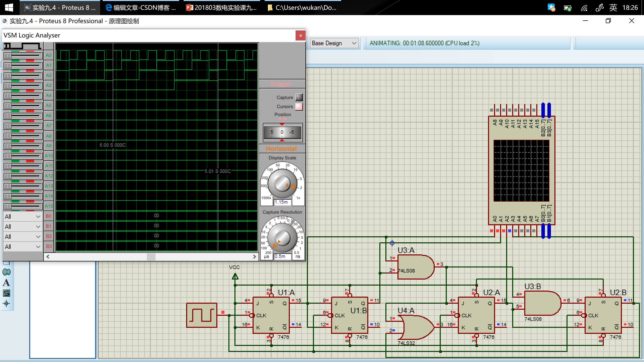644x362 pixels.
Task: Click the VCC power terminal arrow
Action: [235, 277]
